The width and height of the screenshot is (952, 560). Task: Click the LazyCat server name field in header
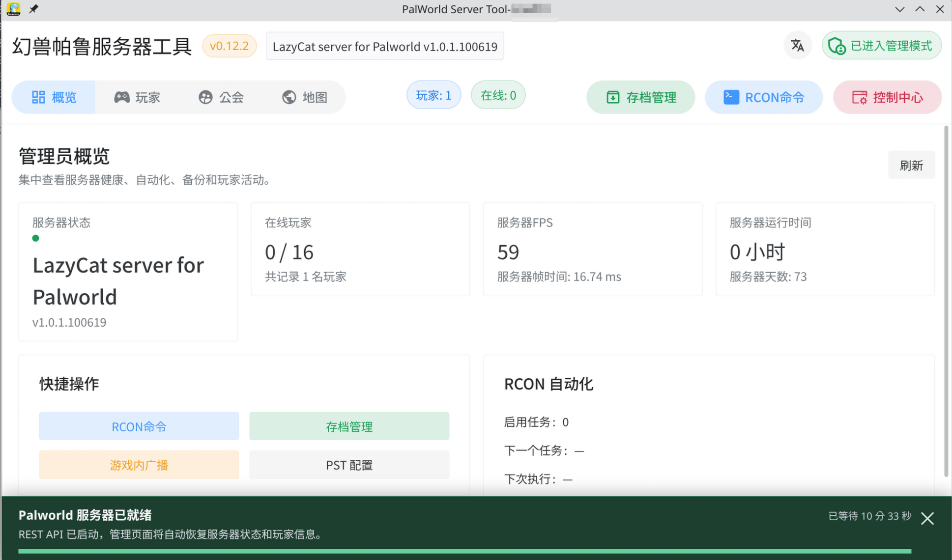(385, 46)
